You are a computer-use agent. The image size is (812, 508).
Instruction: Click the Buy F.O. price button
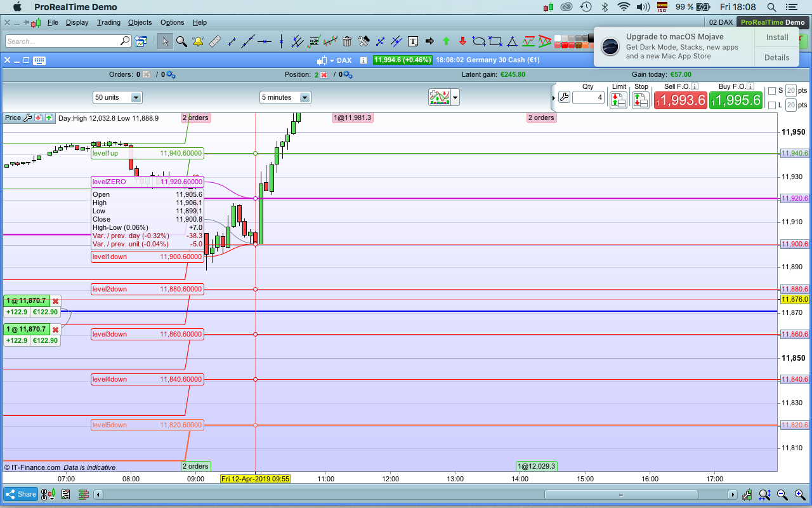[736, 100]
